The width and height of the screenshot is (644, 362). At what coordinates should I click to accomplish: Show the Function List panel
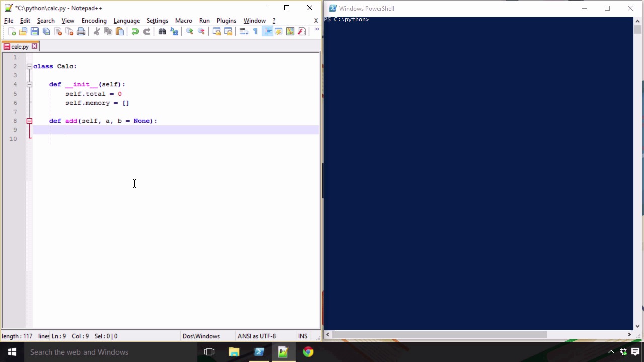tap(302, 31)
